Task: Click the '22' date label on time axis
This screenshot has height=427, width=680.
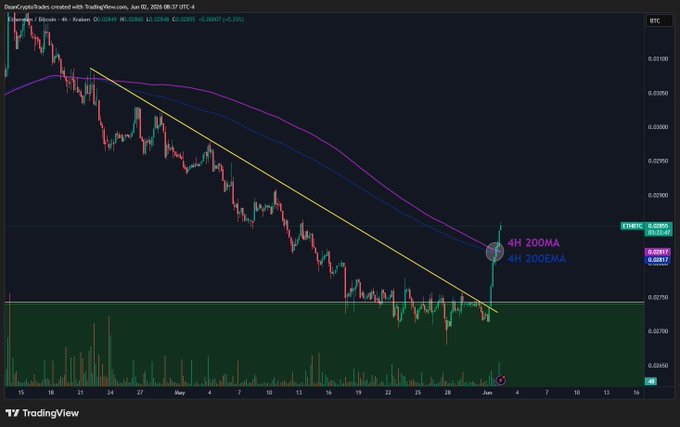Action: coord(388,393)
